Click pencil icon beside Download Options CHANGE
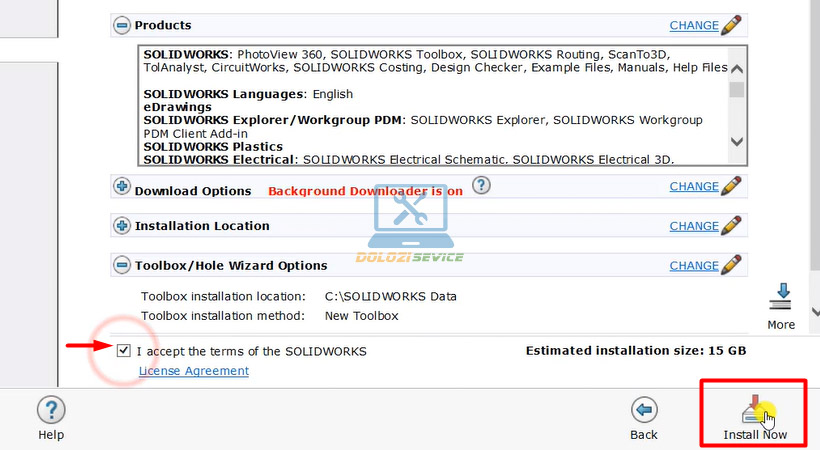Screen dimensions: 820x450 click(731, 186)
